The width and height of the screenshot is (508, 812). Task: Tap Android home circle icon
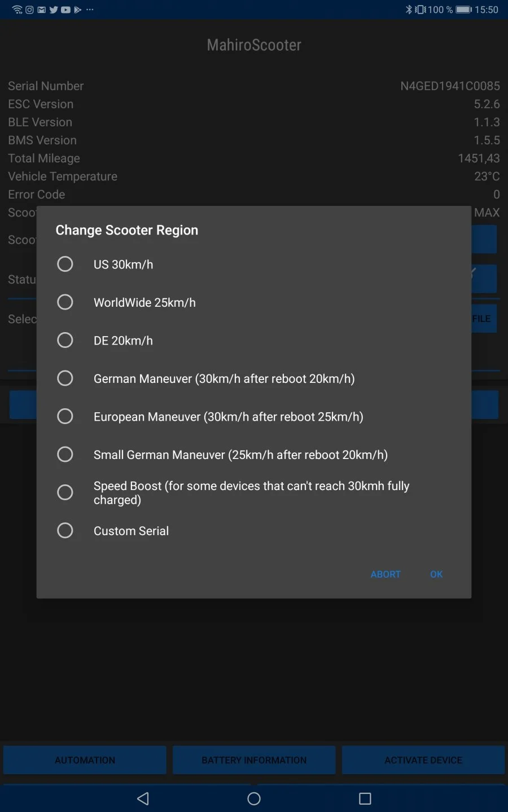(x=254, y=798)
